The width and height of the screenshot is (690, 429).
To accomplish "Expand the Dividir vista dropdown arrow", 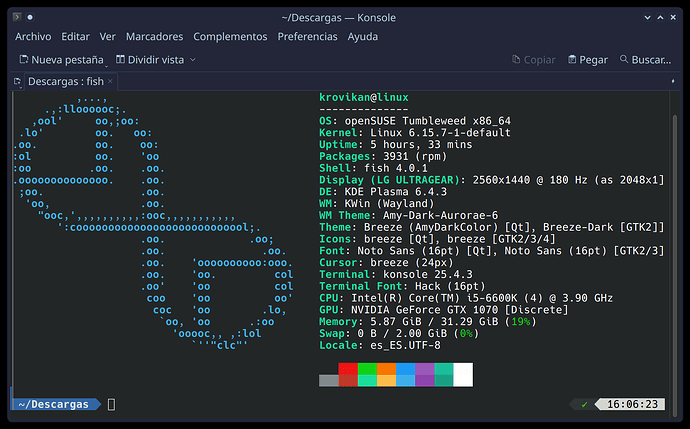I will (x=193, y=60).
